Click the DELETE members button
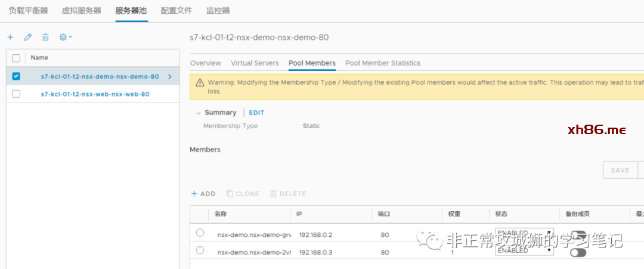The height and width of the screenshot is (269, 644). pos(288,194)
